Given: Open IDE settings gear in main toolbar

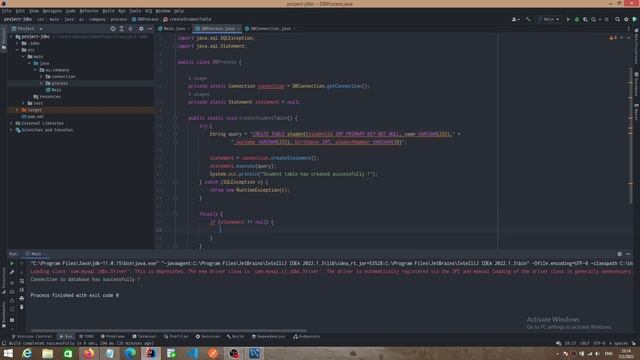Looking at the screenshot, I should click(626, 19).
